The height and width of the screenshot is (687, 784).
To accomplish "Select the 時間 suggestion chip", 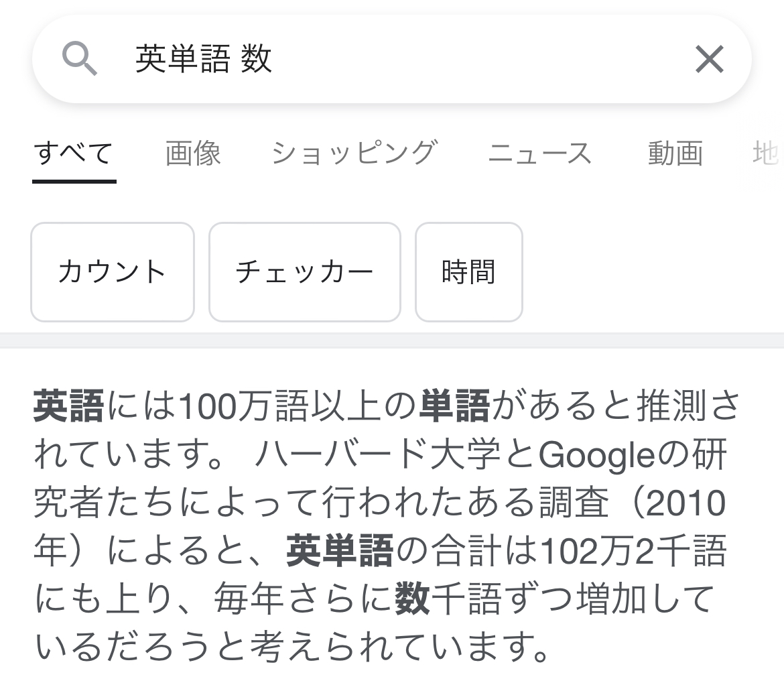I will tap(468, 272).
